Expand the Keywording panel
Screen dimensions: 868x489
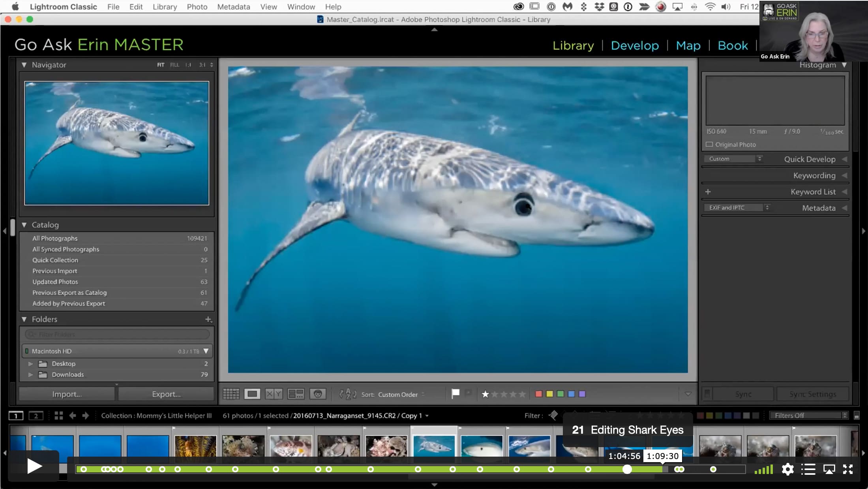pos(845,175)
